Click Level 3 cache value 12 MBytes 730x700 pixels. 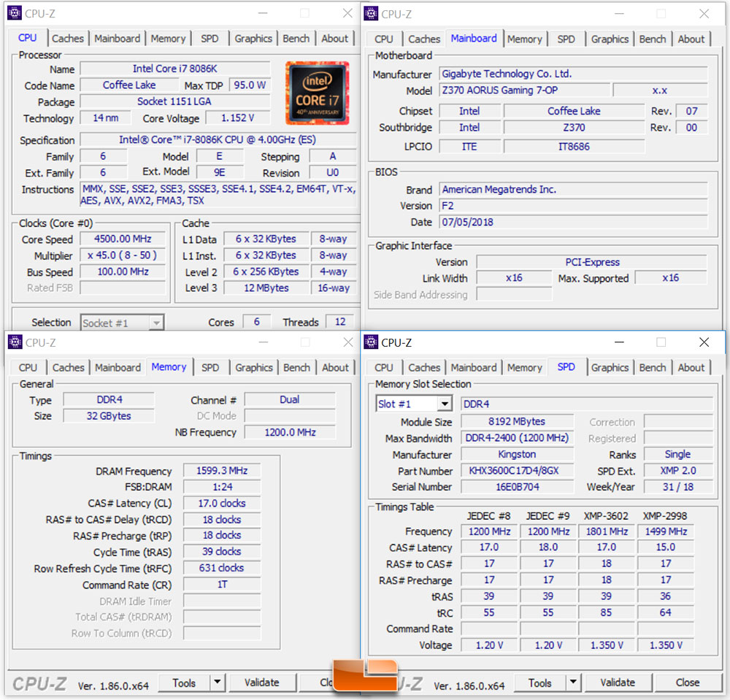(266, 288)
